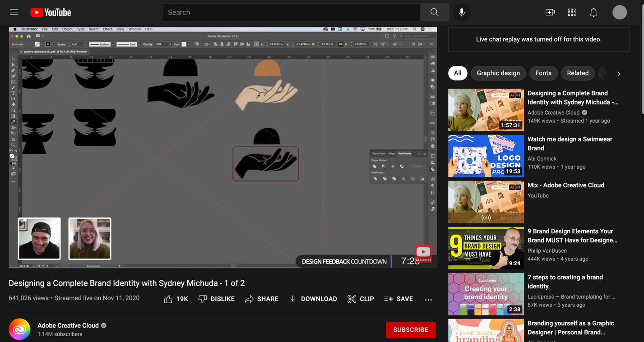Open the title link '9 Brand Design Elements Your Brand MUST Have'

pos(572,236)
